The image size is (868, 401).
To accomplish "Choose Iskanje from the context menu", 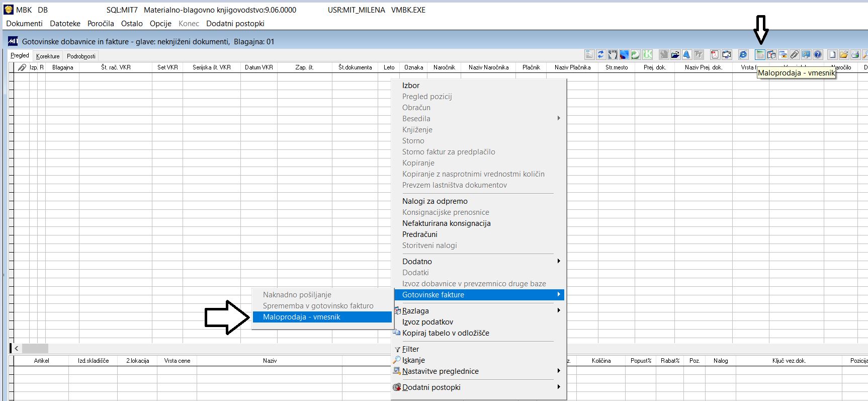I will 479,360.
